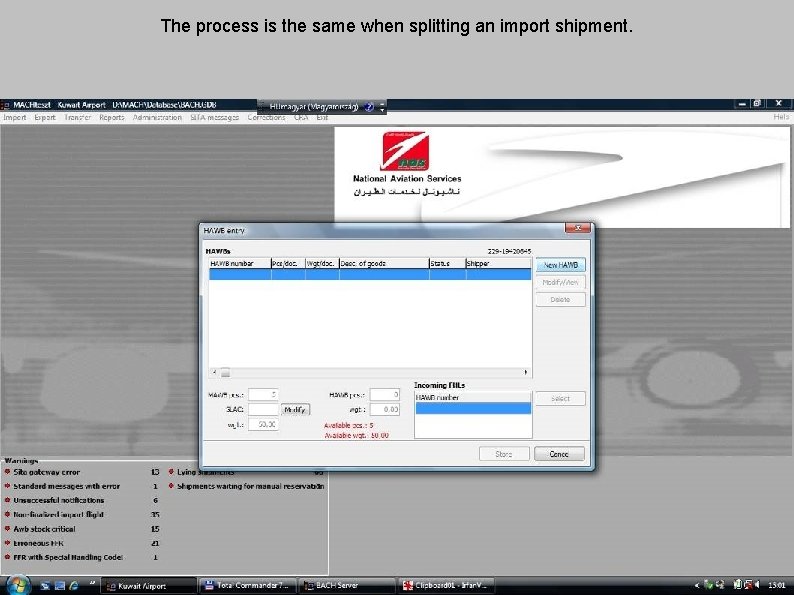Screen dimensions: 794x595
Task: Click the Select button beside Incoming FHLs
Action: pyautogui.click(x=560, y=399)
